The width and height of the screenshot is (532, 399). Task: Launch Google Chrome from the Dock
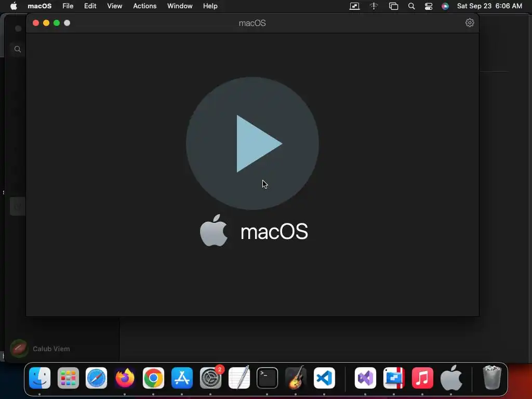[153, 378]
